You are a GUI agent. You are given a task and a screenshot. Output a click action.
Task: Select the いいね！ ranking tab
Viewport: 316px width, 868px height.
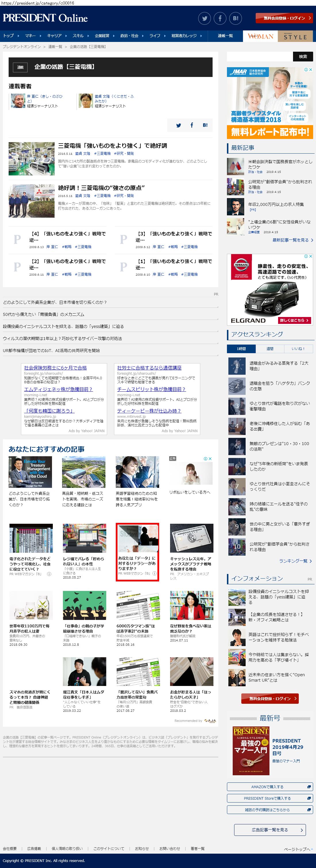point(298,349)
